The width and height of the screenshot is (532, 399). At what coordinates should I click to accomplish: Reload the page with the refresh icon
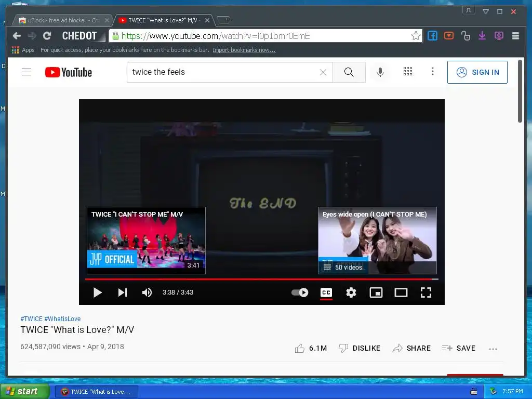point(47,36)
